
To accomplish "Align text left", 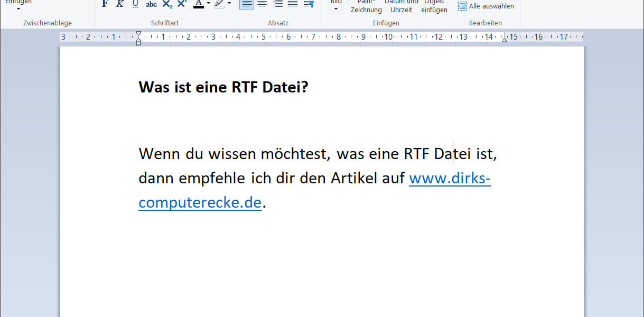I will click(247, 4).
